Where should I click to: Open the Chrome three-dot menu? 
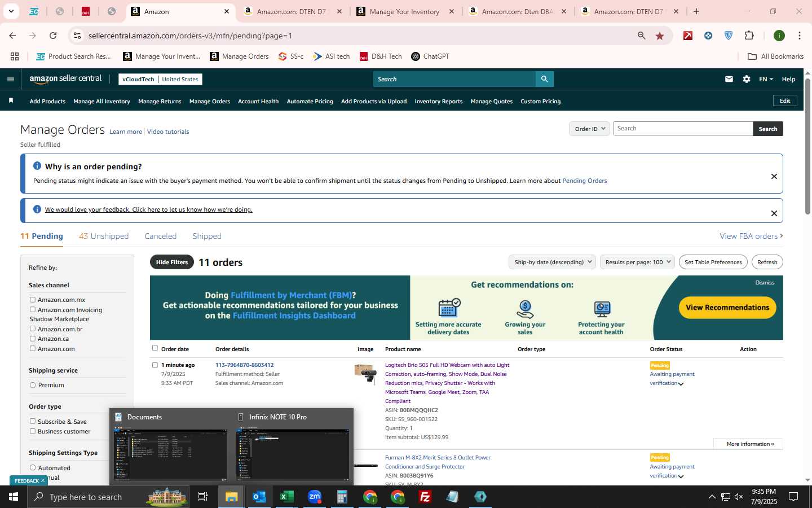pyautogui.click(x=800, y=36)
